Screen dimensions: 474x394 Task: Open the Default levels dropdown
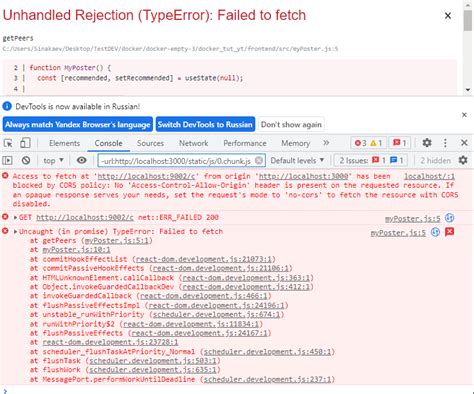click(297, 161)
